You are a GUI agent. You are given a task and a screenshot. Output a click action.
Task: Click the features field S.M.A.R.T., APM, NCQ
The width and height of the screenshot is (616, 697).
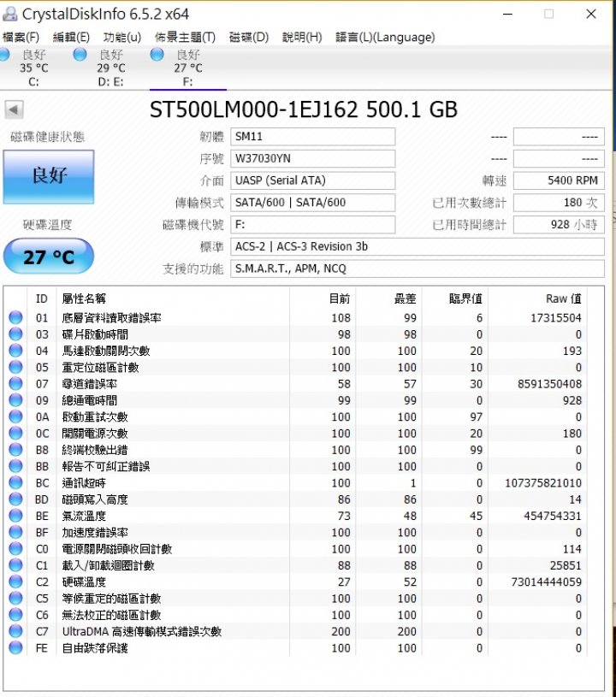[x=418, y=269]
